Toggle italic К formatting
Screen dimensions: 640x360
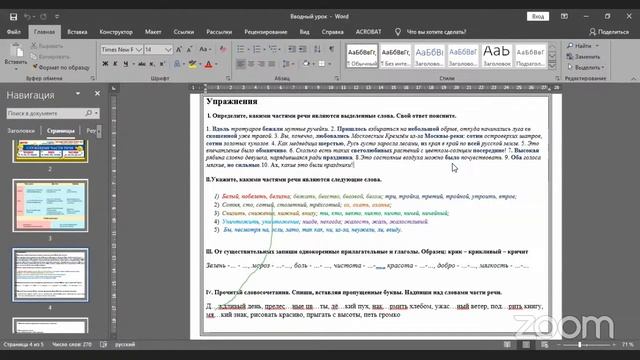pyautogui.click(x=115, y=64)
